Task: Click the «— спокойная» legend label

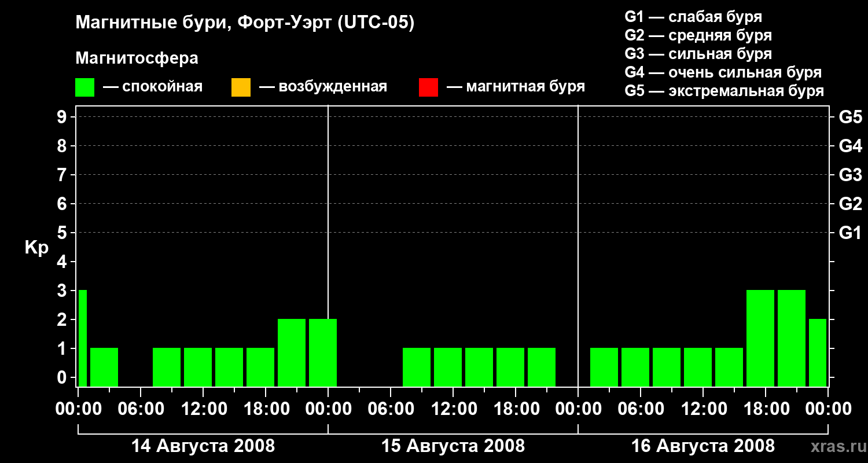Action: (153, 87)
